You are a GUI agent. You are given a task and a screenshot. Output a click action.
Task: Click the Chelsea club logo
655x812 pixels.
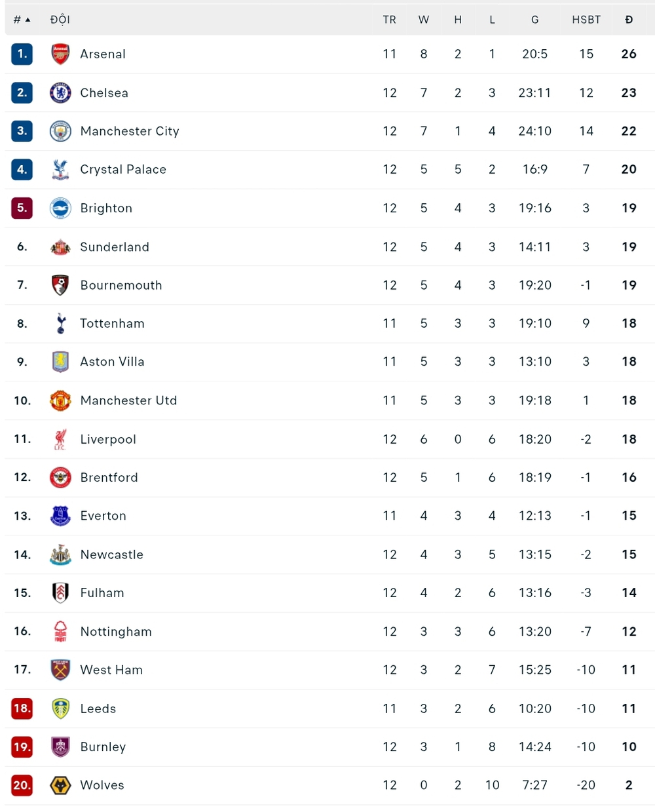click(60, 92)
